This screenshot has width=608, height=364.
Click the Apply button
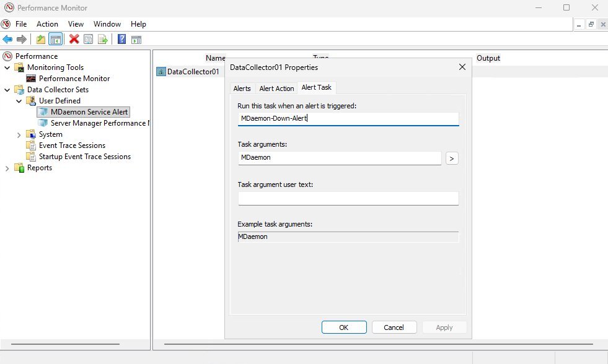coord(444,327)
